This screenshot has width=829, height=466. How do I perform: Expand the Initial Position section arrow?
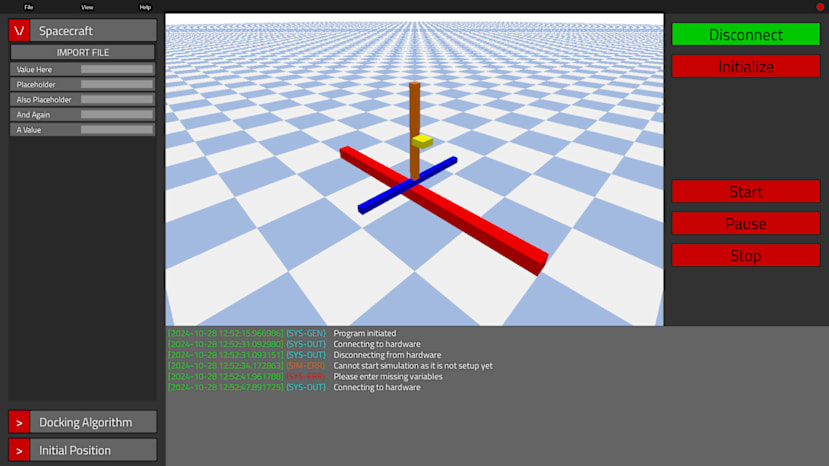(x=19, y=450)
